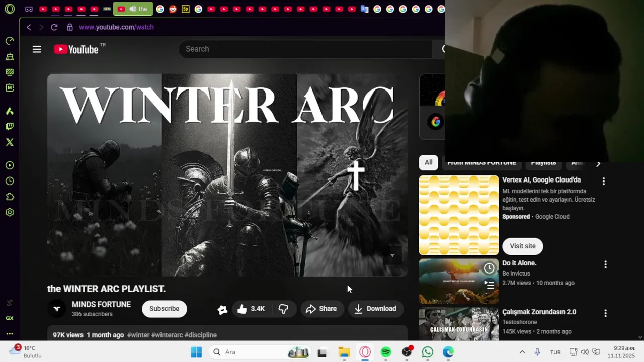644x362 pixels.
Task: Switch to the yellow Sp tab
Action: (186, 9)
